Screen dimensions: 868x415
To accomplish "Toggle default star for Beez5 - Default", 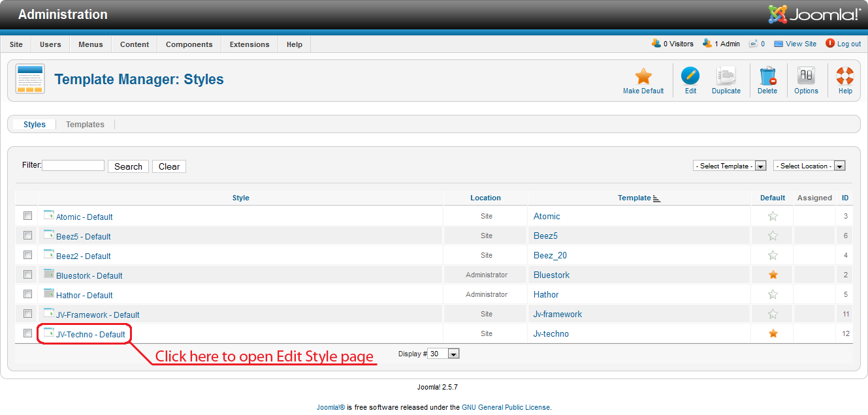I will [773, 236].
